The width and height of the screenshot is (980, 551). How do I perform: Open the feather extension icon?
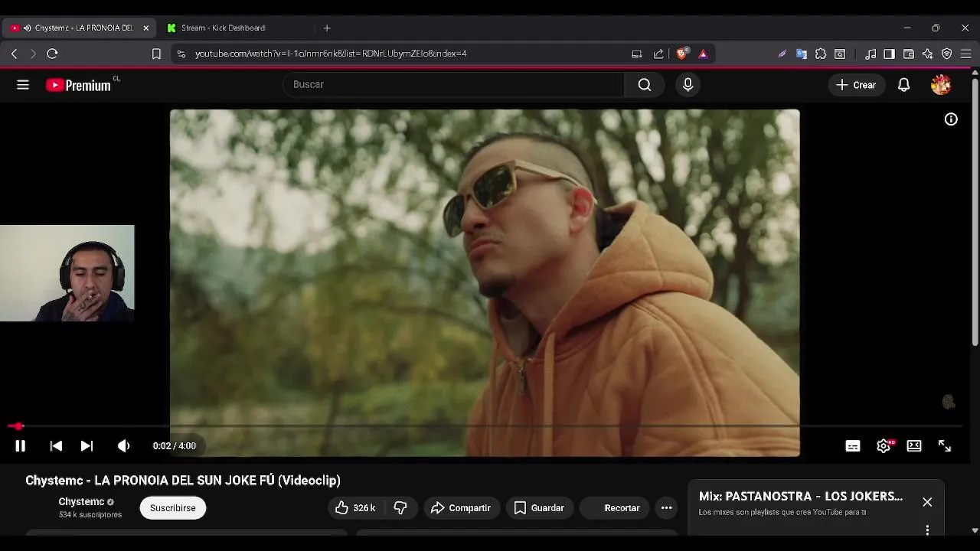782,54
